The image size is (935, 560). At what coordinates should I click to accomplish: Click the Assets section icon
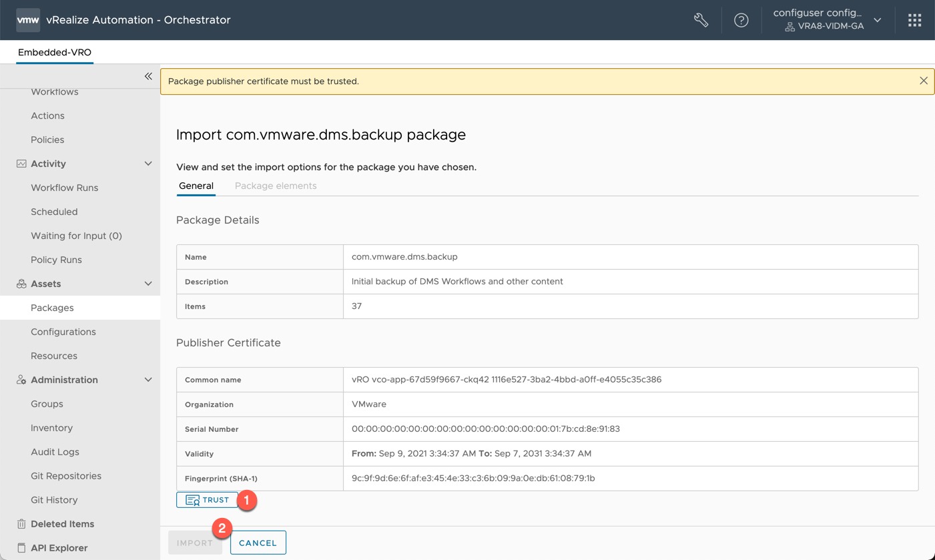pos(21,284)
